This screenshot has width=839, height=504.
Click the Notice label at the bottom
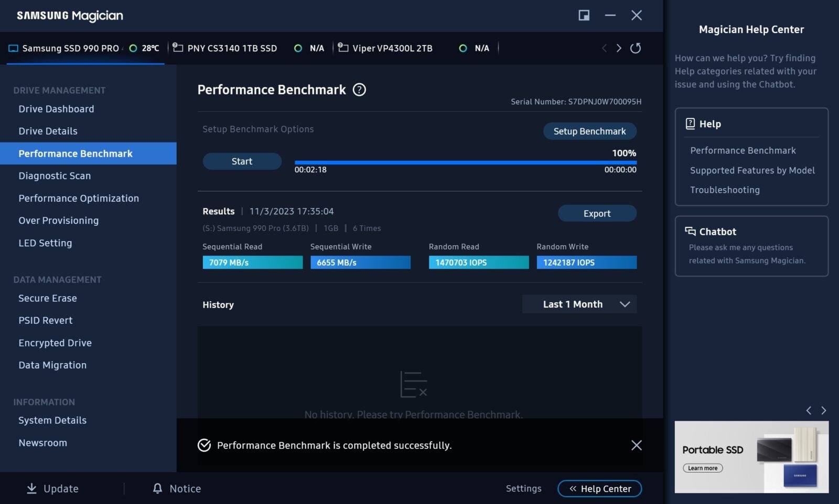(185, 488)
